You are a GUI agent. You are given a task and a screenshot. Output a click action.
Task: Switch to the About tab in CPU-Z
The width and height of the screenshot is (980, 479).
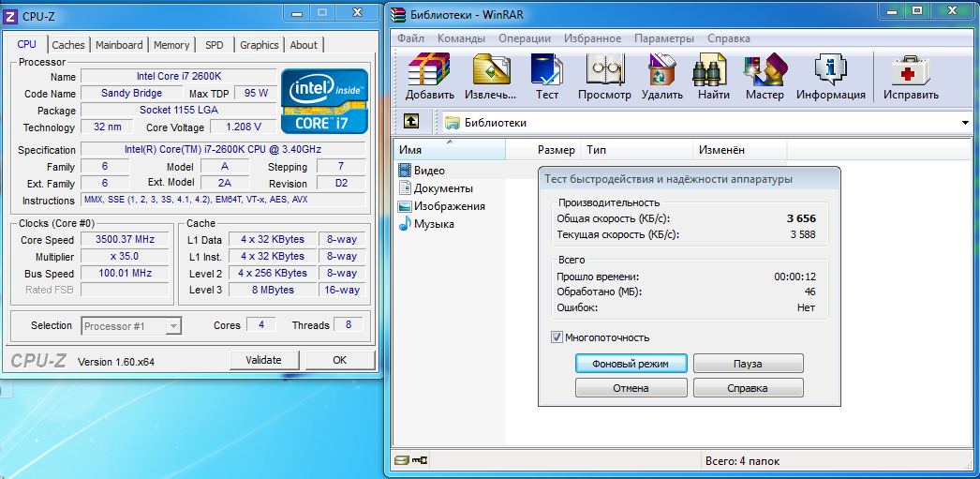pos(304,45)
